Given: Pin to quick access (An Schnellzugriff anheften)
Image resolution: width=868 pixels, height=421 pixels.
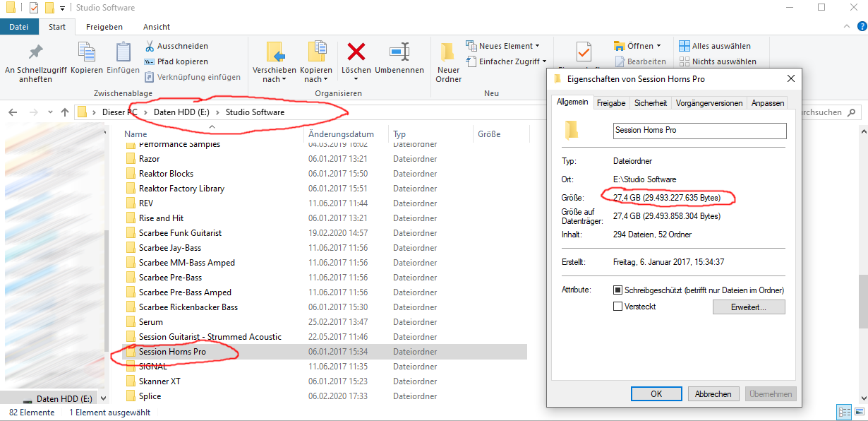Looking at the screenshot, I should click(35, 63).
